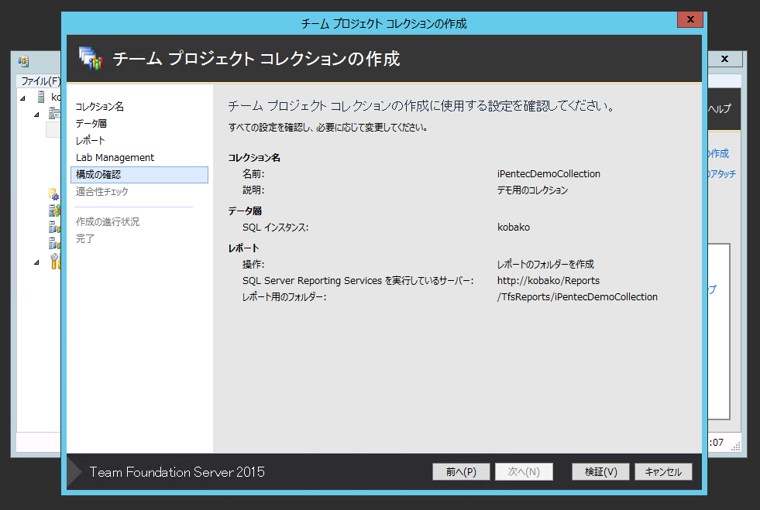This screenshot has width=760, height=510.
Task: Collapse the tree node beside the wrench icon
Action: pyautogui.click(x=36, y=263)
